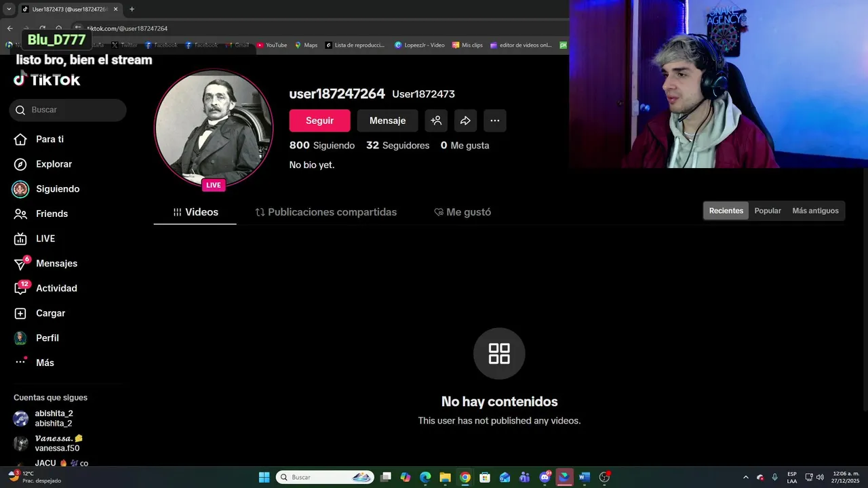Image resolution: width=868 pixels, height=488 pixels.
Task: Send a message using Mensaje button
Action: (387, 121)
